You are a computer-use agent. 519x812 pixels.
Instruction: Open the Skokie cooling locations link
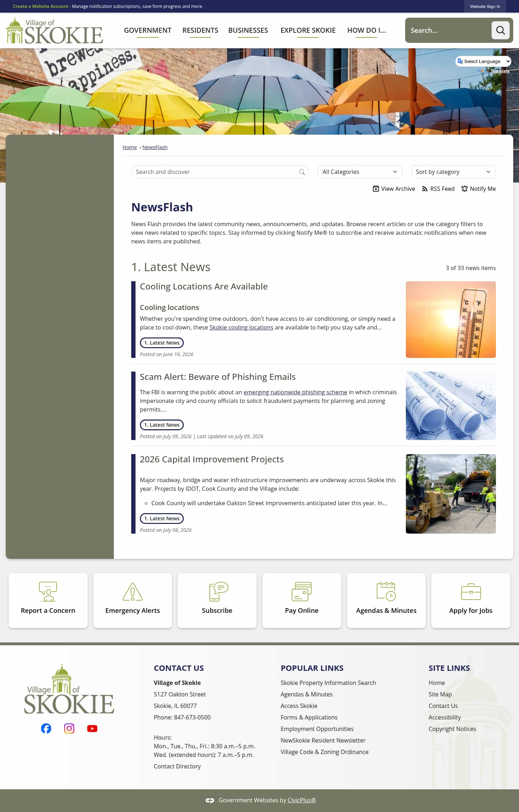241,327
